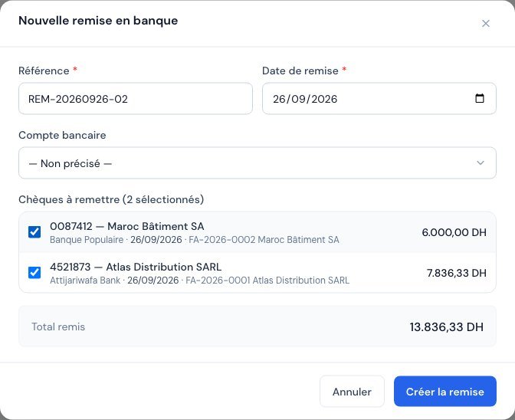The width and height of the screenshot is (515, 420).
Task: Click the Nouvelle remise en banque title
Action: [98, 21]
